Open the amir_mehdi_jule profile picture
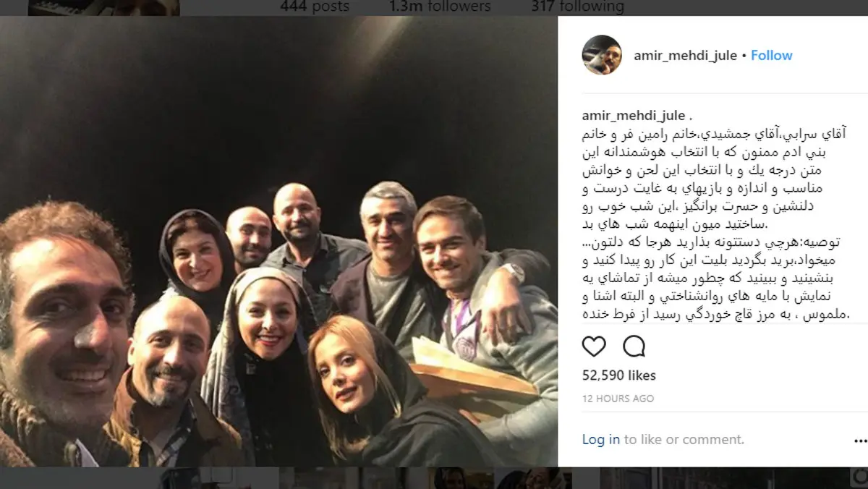The height and width of the screenshot is (489, 868). 602,55
